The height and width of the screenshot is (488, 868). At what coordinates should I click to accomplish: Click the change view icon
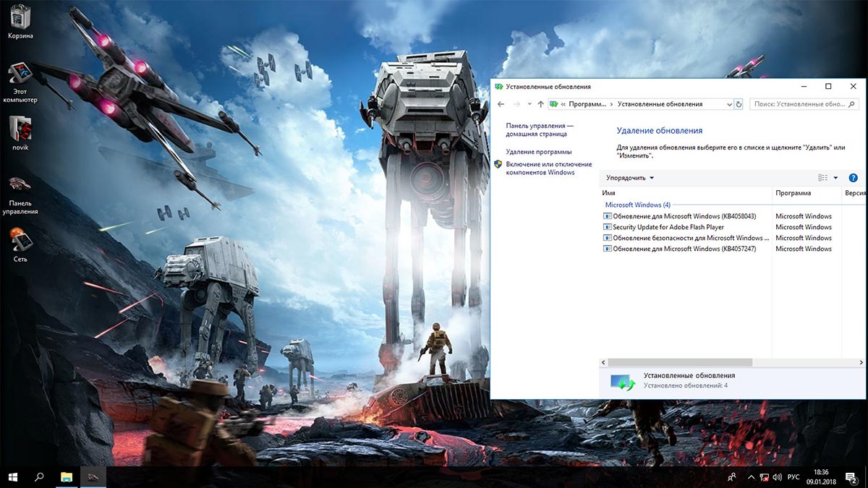(822, 178)
